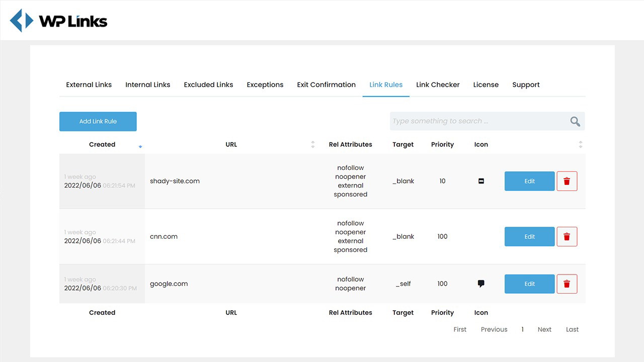
Task: Click the trash icon for shady-site.com rule
Action: coord(567,181)
